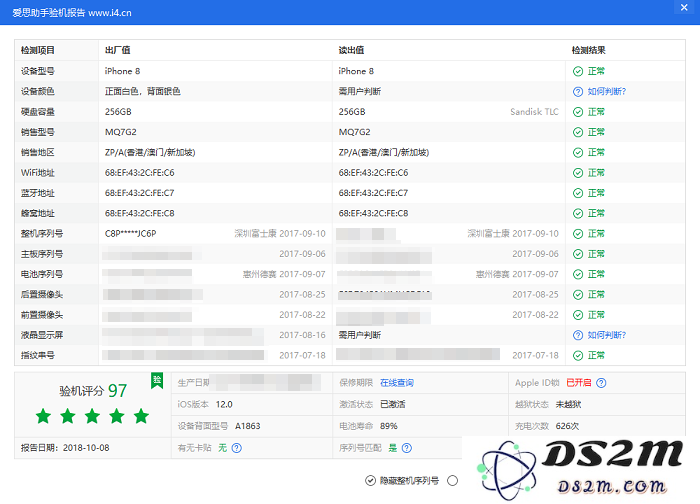This screenshot has height=504, width=700.
Task: Click the green check icon in 硬盘容量 row
Action: pyautogui.click(x=578, y=112)
